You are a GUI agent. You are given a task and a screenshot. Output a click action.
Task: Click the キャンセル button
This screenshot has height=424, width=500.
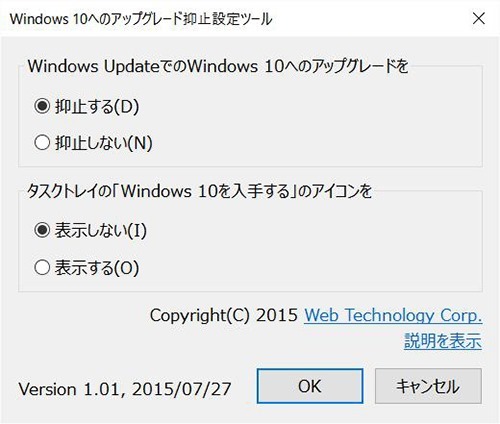tap(428, 386)
